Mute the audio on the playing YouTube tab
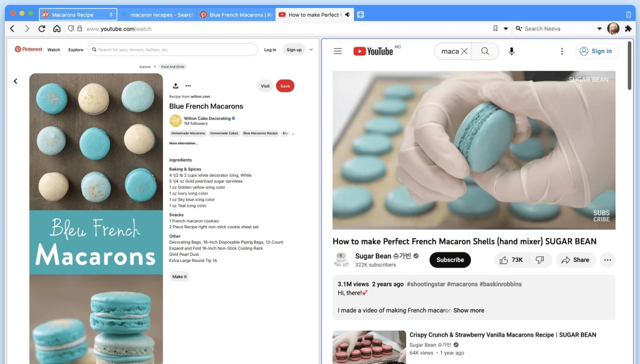Image resolution: width=640 pixels, height=364 pixels. click(x=347, y=14)
